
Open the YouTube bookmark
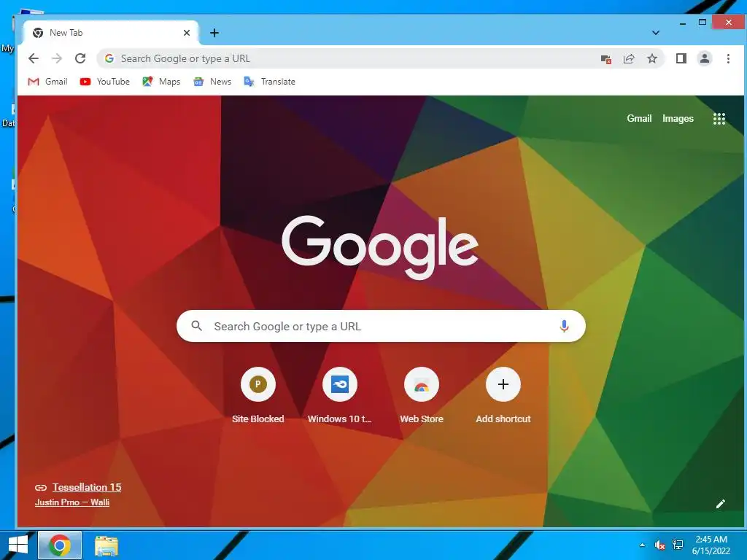coord(105,82)
